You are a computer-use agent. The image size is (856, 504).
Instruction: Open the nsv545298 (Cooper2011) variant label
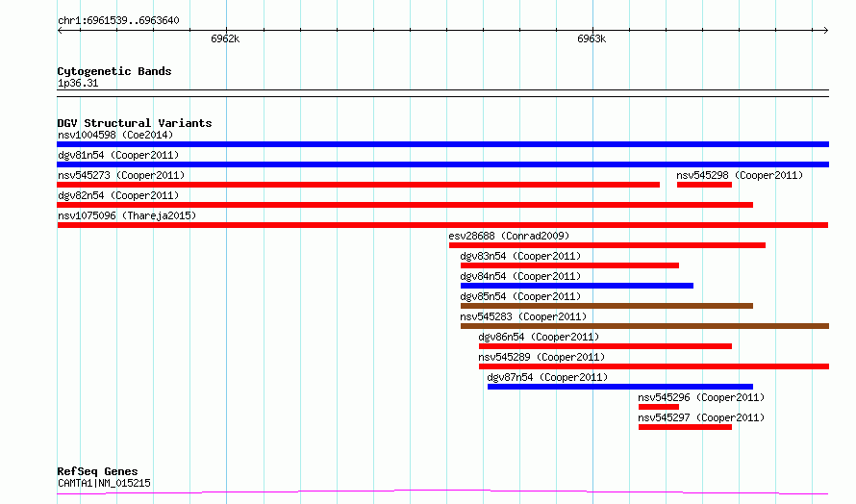coord(740,175)
